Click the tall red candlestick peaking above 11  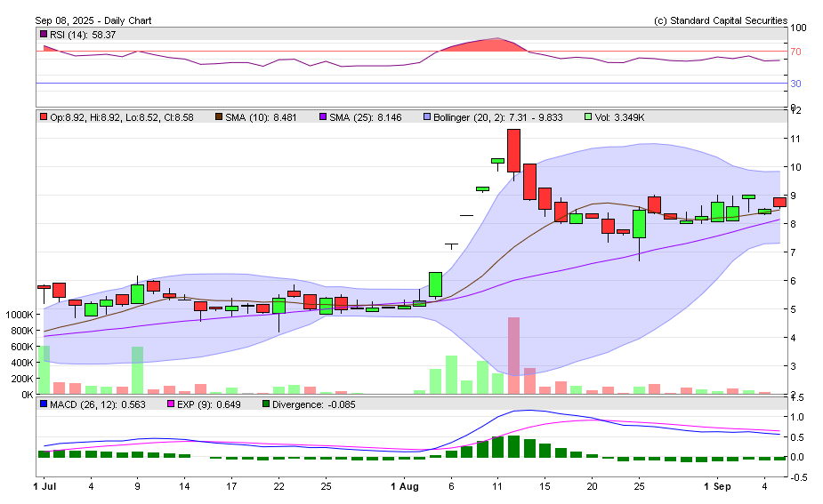514,150
